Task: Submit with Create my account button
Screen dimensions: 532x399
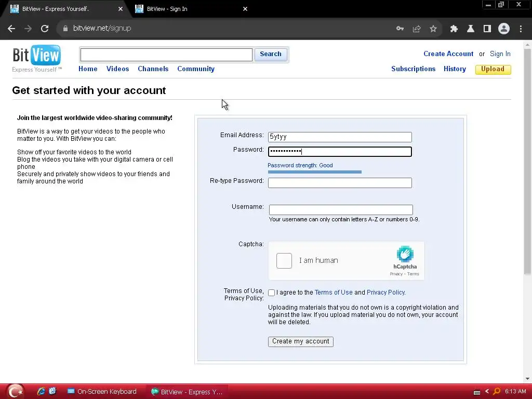Action: click(x=301, y=342)
